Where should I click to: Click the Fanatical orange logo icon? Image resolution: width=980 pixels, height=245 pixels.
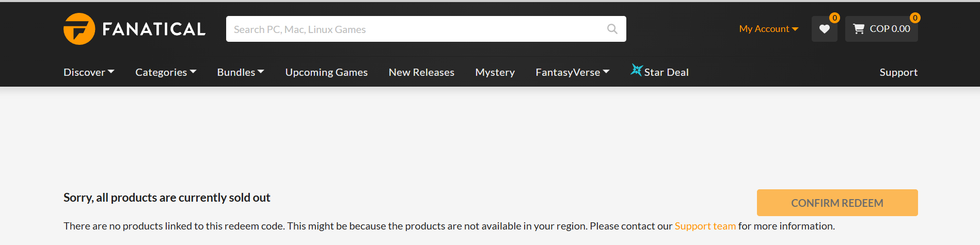tap(79, 29)
